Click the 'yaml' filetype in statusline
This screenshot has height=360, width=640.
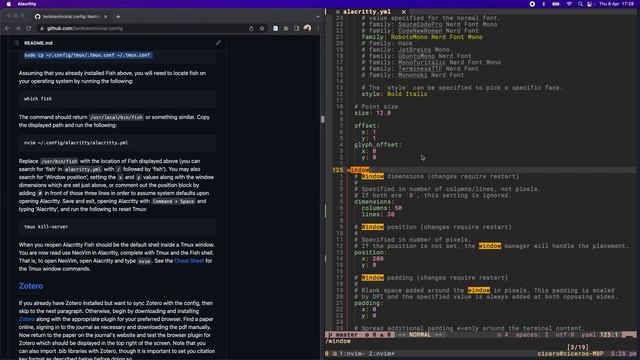(x=588, y=335)
